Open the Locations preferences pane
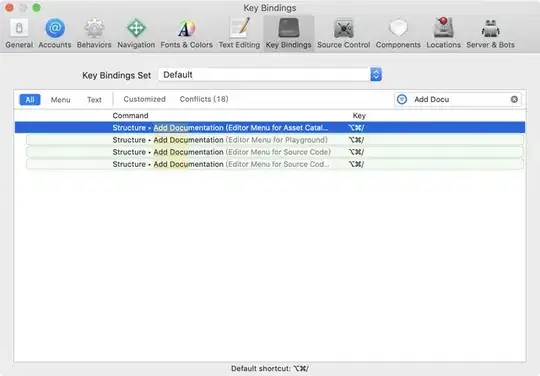The height and width of the screenshot is (376, 540). pyautogui.click(x=443, y=34)
